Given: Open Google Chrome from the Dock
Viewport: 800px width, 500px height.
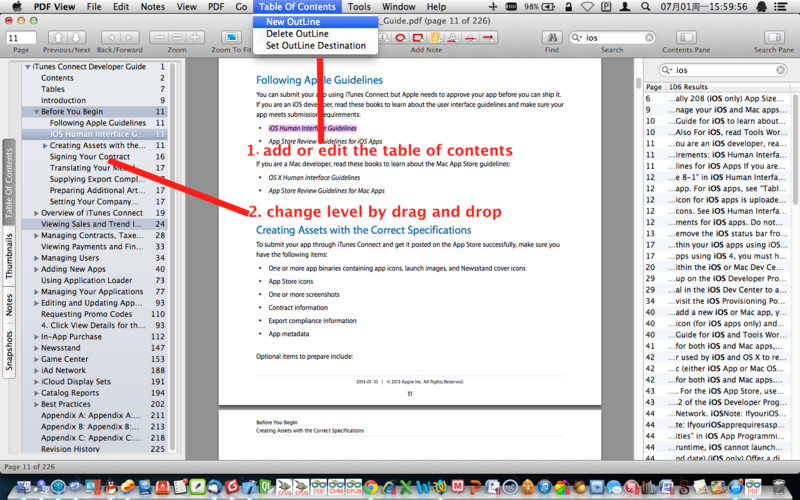Looking at the screenshot, I should (371, 487).
